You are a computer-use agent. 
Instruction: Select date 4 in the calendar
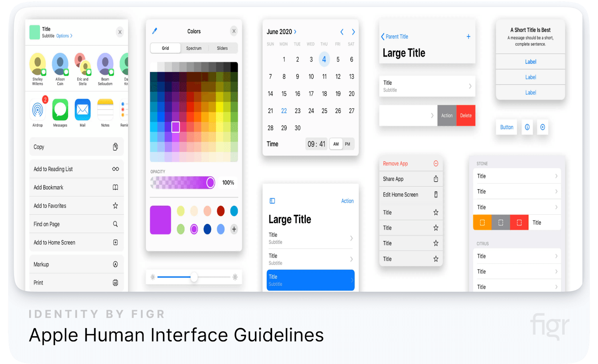[324, 59]
